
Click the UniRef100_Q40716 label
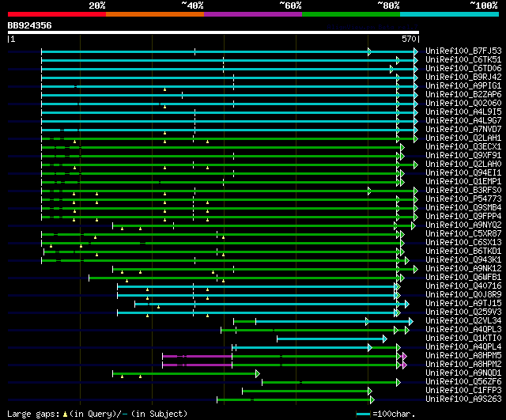point(463,286)
